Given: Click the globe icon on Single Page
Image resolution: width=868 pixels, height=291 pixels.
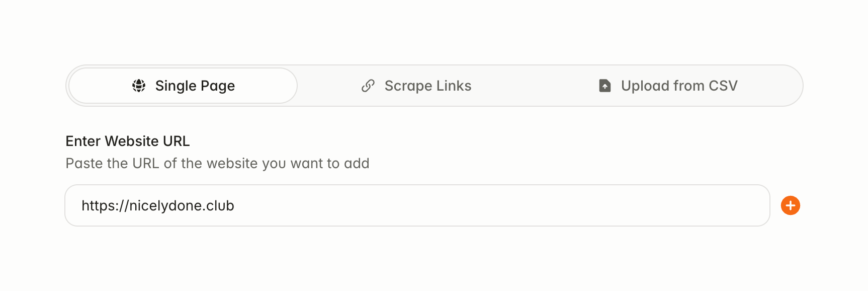Looking at the screenshot, I should tap(139, 86).
